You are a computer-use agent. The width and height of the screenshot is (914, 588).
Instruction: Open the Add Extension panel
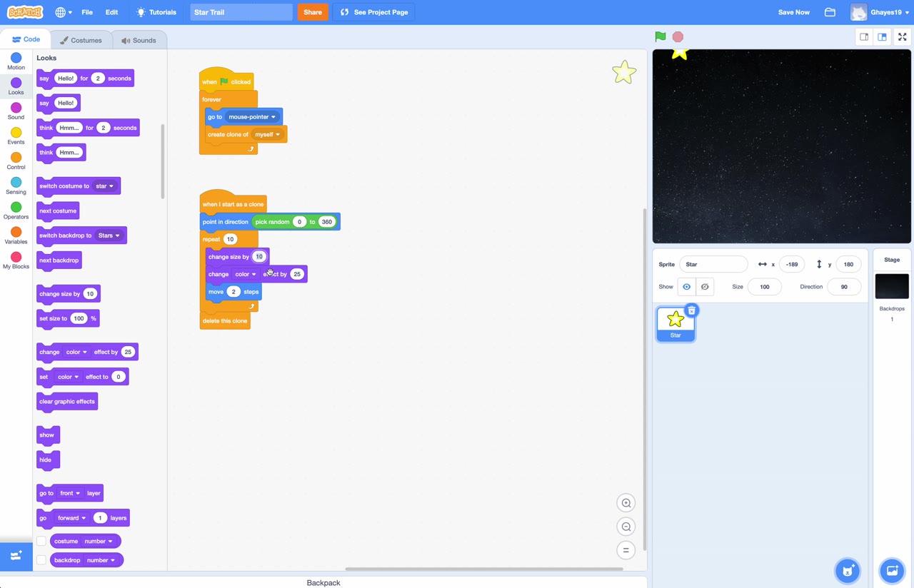(16, 555)
